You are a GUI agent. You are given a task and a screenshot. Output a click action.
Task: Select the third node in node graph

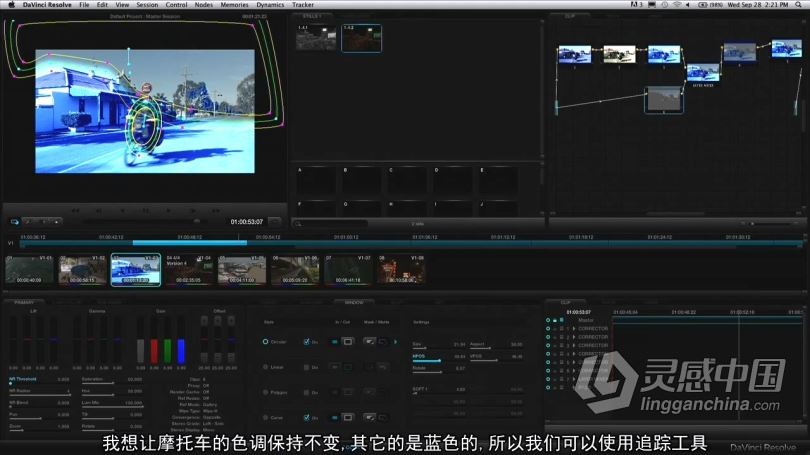click(664, 55)
